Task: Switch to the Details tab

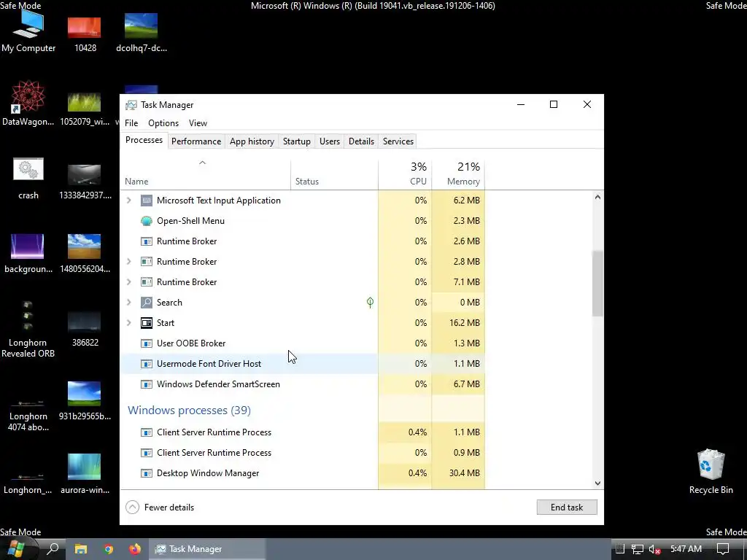Action: (x=361, y=141)
